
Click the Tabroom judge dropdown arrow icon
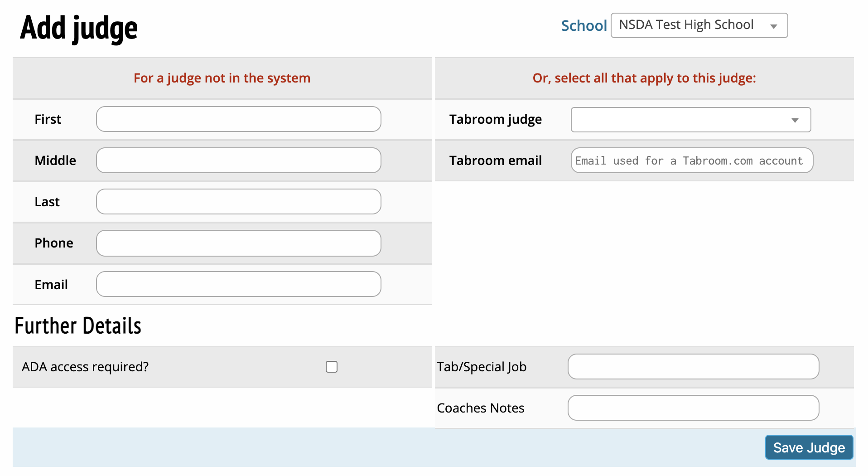[795, 120]
